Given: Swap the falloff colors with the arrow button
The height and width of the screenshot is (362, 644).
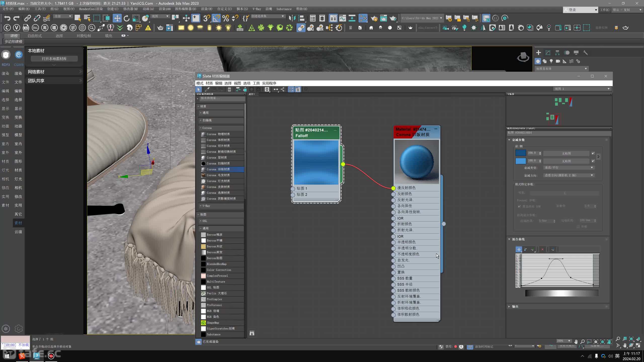Looking at the screenshot, I should tap(598, 157).
